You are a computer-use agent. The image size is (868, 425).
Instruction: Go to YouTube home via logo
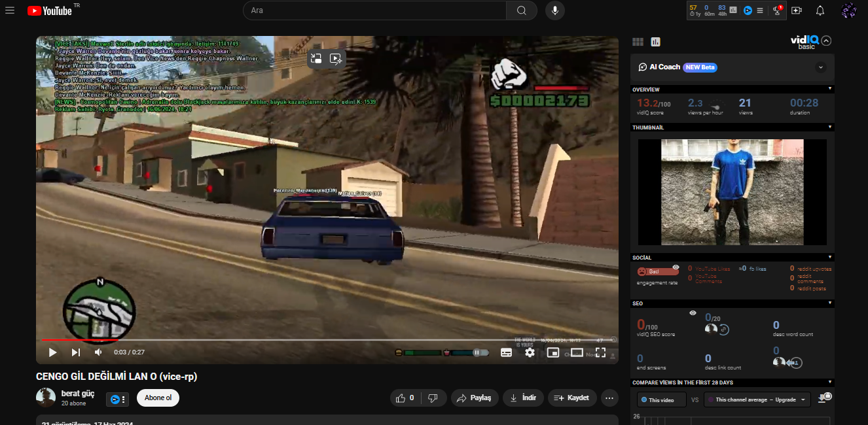coord(50,10)
